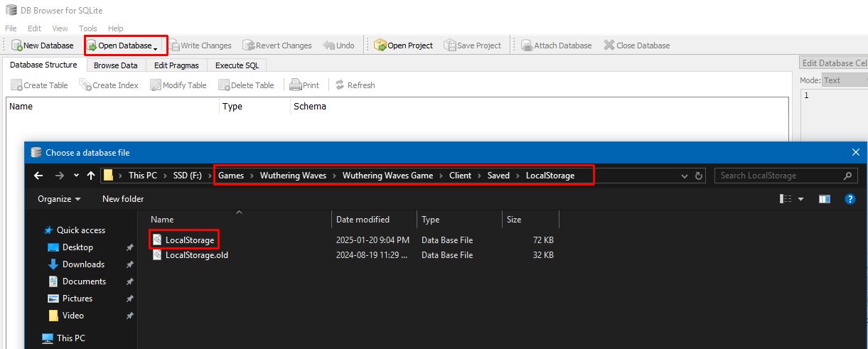
Task: Click Wuthering Waves in the address path
Action: [x=293, y=176]
